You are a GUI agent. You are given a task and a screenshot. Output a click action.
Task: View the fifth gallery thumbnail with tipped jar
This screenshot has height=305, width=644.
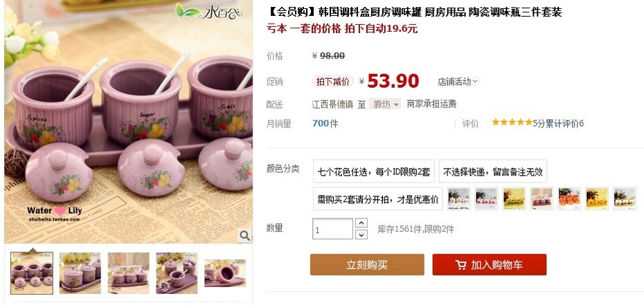pyautogui.click(x=225, y=273)
